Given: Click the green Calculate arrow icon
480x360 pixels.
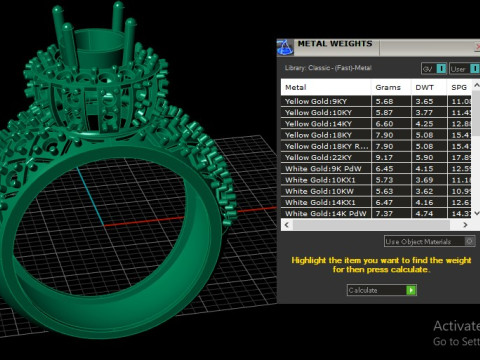Looking at the screenshot, I should coord(411,290).
